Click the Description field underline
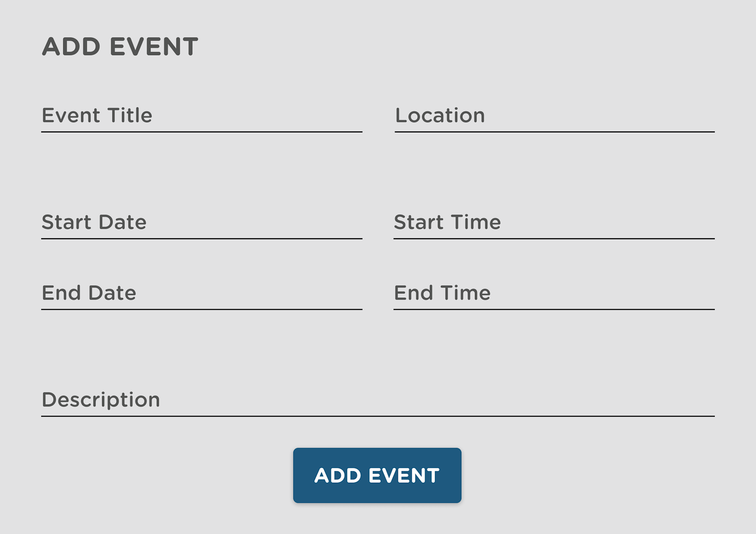The height and width of the screenshot is (534, 756). [x=378, y=417]
